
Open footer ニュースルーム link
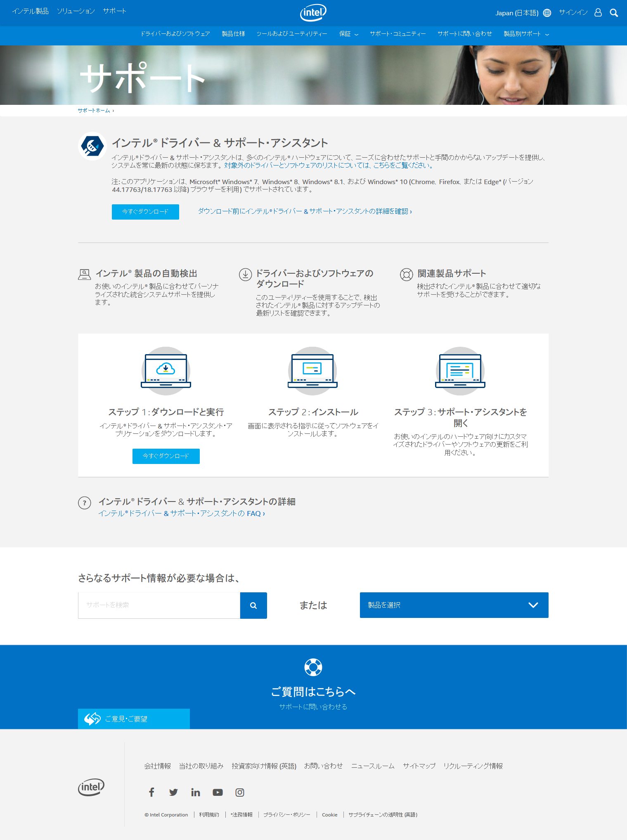(373, 766)
